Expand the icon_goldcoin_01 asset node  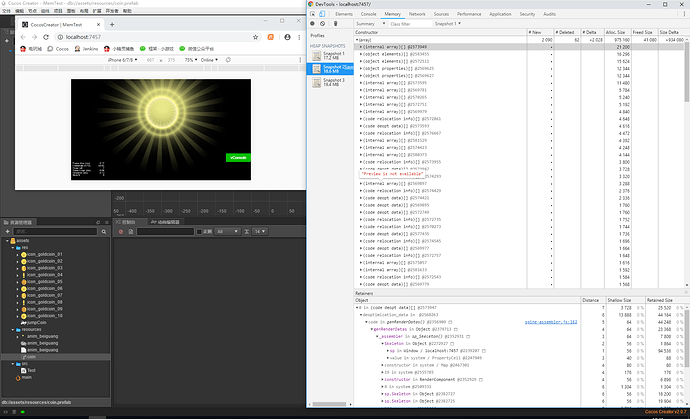click(x=16, y=256)
